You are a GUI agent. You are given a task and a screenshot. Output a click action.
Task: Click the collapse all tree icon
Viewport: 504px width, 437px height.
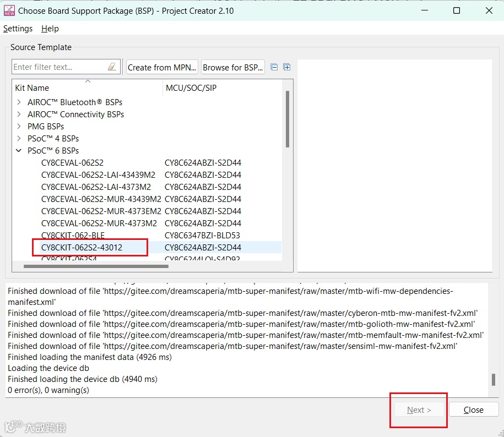(274, 67)
